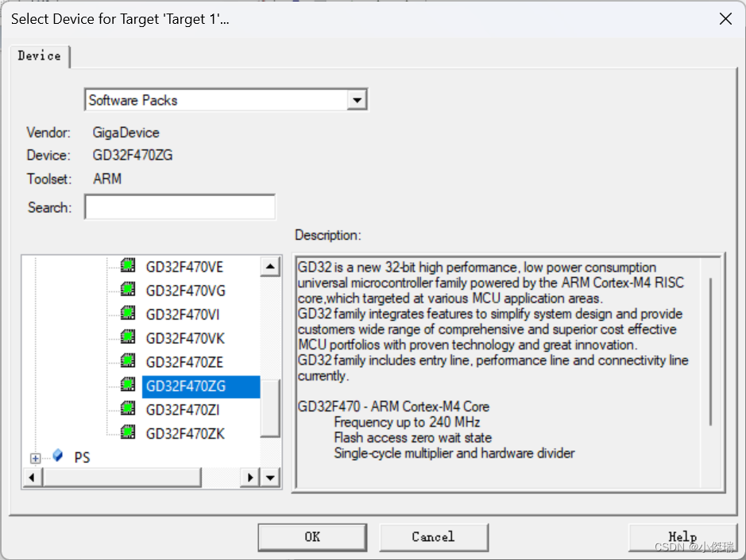Open the Software Packs dropdown
The image size is (746, 560).
357,100
